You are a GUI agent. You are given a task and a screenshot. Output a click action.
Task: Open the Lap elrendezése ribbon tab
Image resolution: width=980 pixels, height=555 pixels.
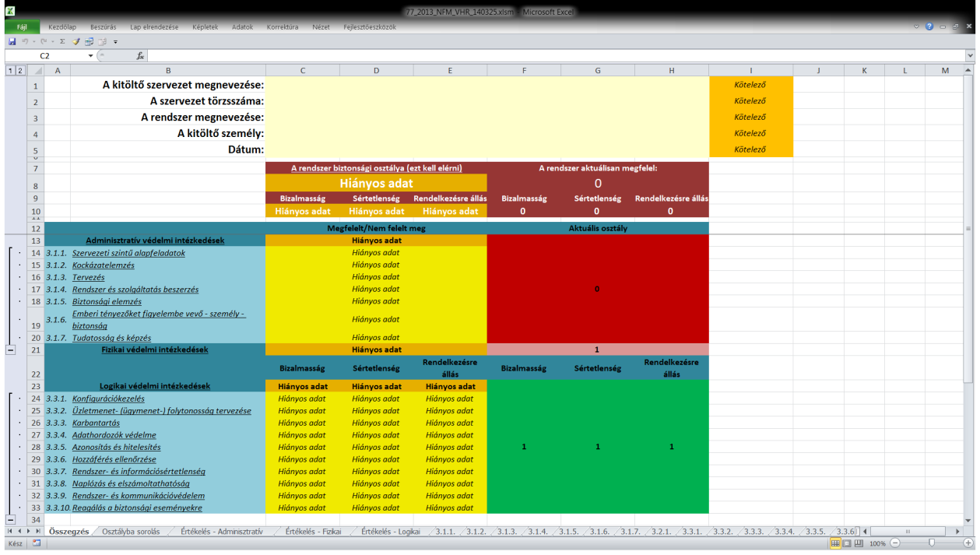coord(154,27)
